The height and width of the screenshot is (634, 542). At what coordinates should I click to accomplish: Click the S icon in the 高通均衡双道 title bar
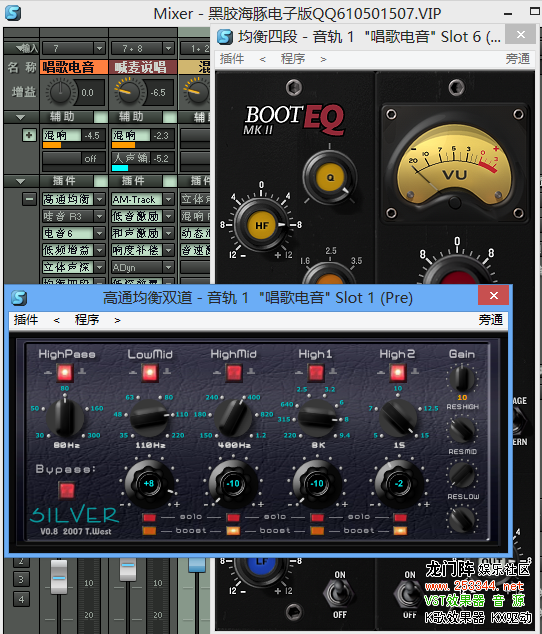[19, 298]
